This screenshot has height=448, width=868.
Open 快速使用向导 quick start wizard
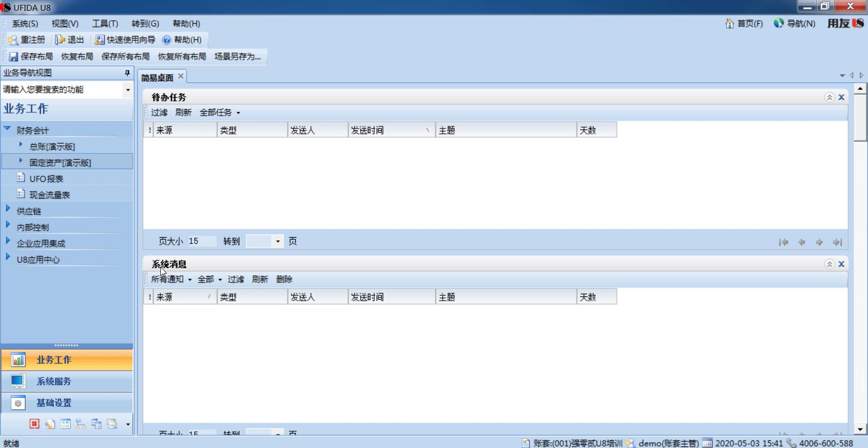coord(125,40)
